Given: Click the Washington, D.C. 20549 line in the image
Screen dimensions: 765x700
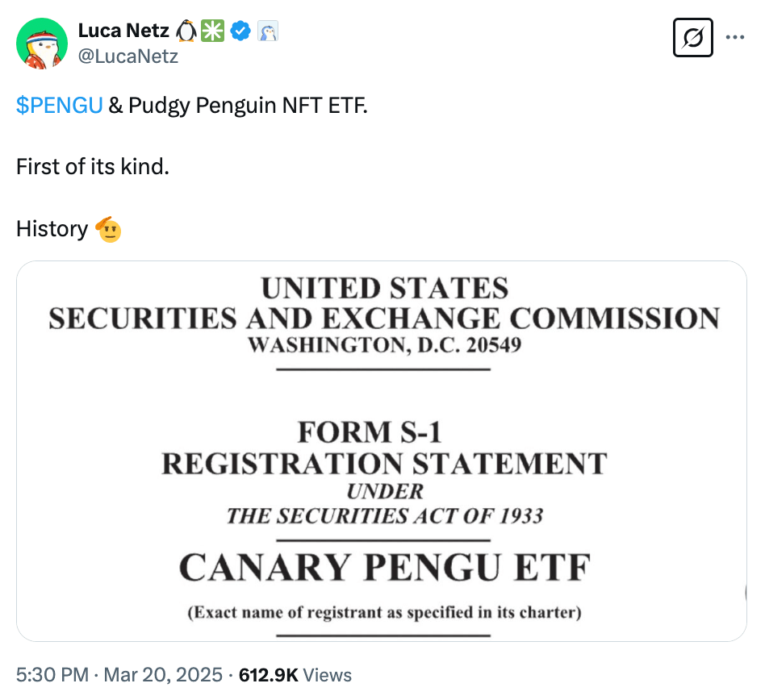Looking at the screenshot, I should 384,346.
